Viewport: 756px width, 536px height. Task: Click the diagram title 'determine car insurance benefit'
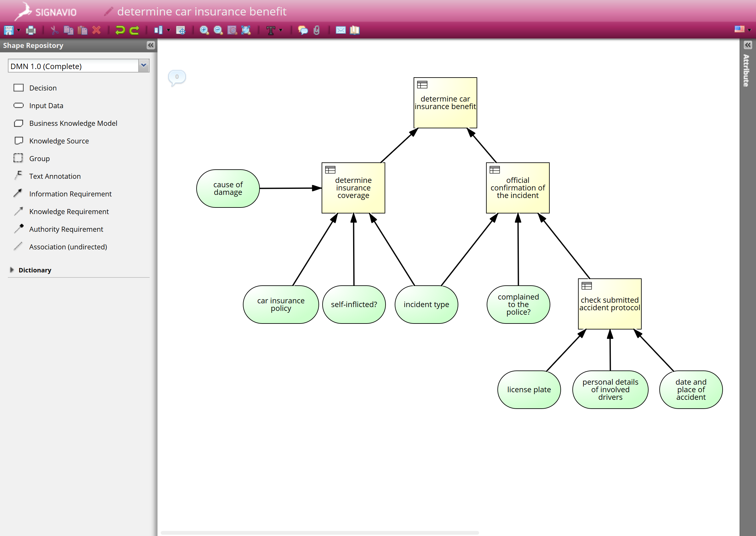click(202, 12)
